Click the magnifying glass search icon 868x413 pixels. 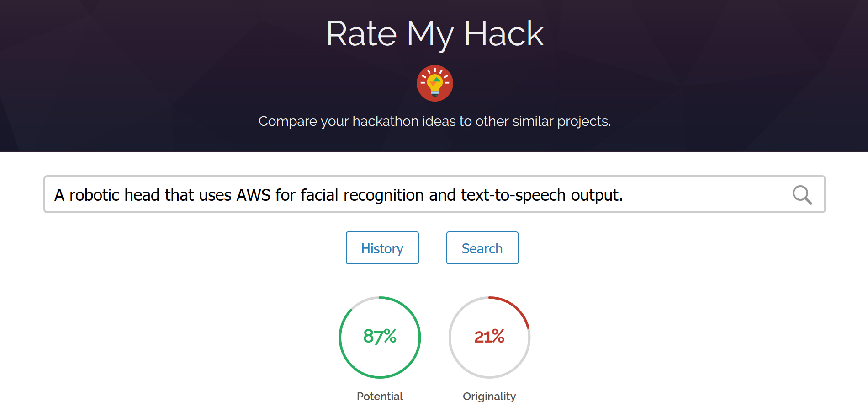[x=802, y=195]
